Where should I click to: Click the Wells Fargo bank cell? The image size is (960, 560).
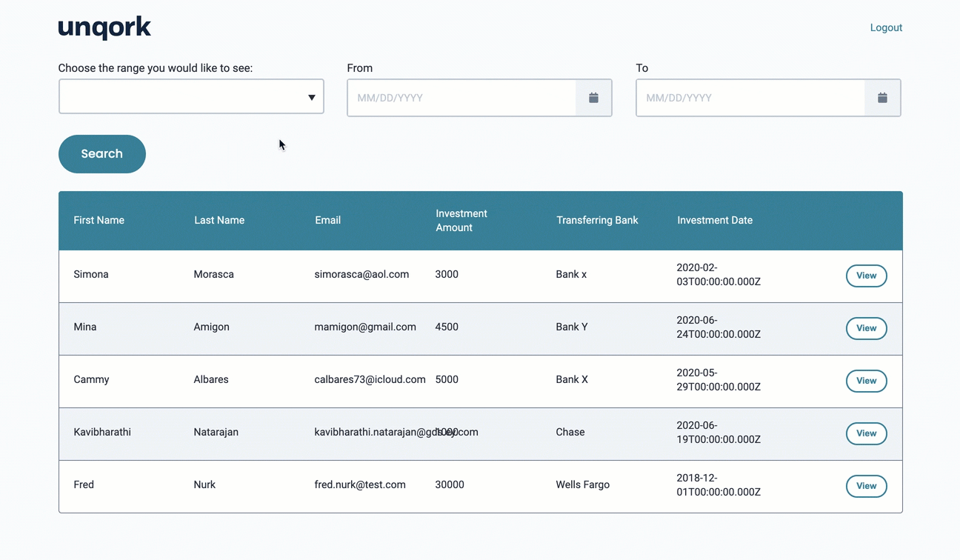tap(583, 484)
